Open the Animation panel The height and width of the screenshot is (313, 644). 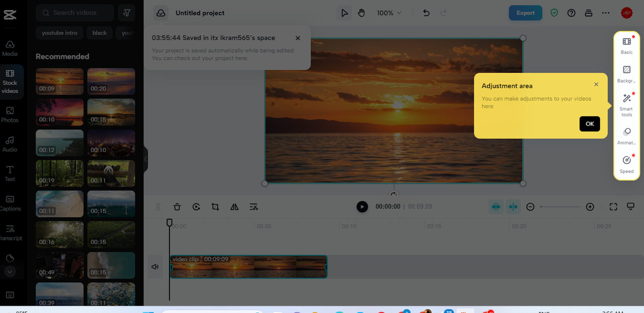pos(627,136)
